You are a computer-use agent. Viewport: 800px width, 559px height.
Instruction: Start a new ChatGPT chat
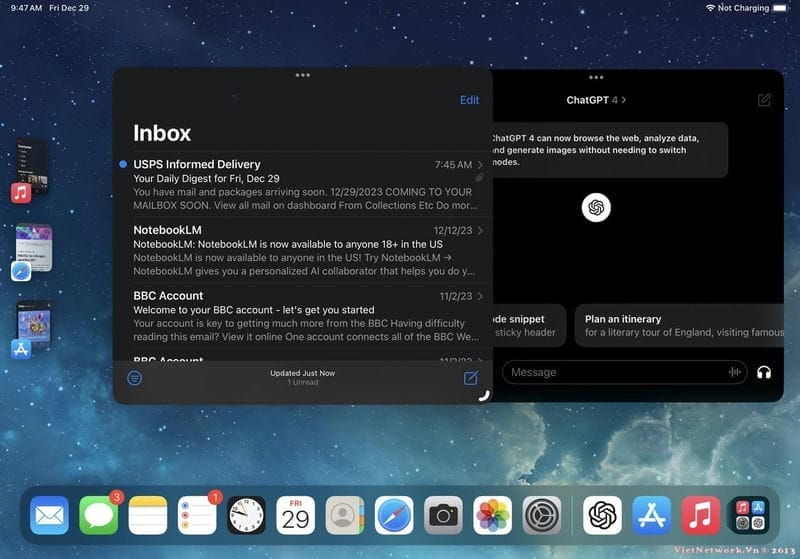(764, 100)
